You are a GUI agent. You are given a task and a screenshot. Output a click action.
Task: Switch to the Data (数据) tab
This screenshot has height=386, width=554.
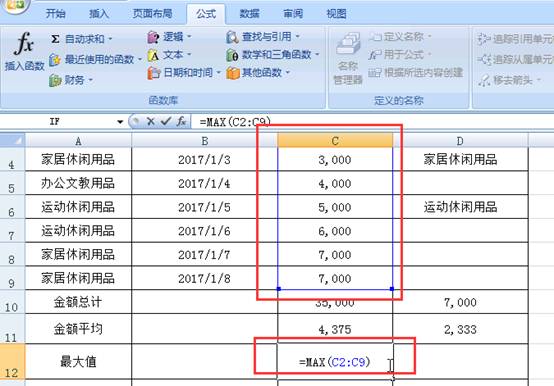click(249, 14)
